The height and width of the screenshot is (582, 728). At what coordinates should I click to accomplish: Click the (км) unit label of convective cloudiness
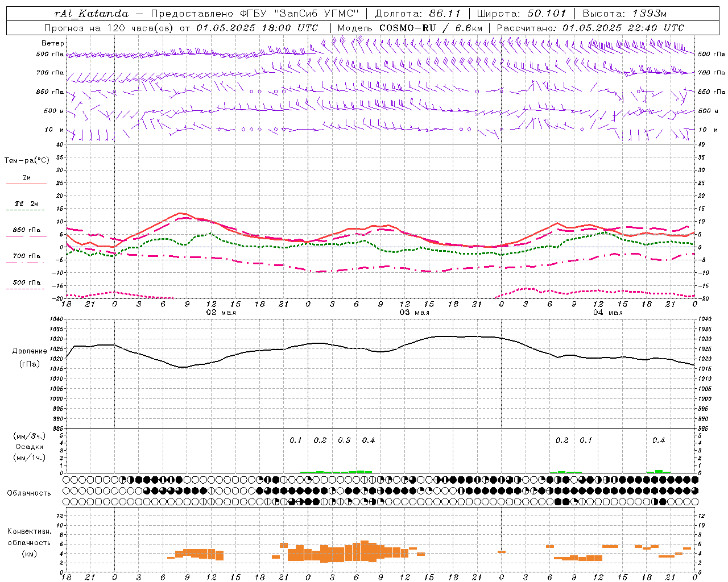point(30,554)
